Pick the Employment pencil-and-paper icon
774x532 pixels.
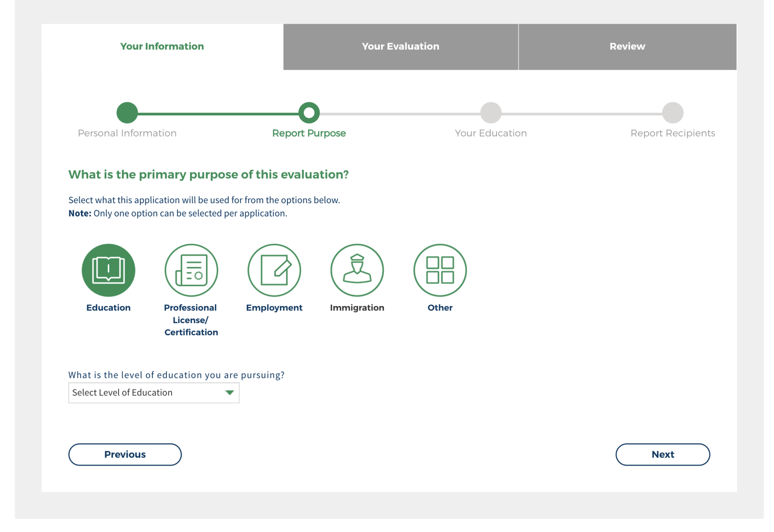(274, 270)
